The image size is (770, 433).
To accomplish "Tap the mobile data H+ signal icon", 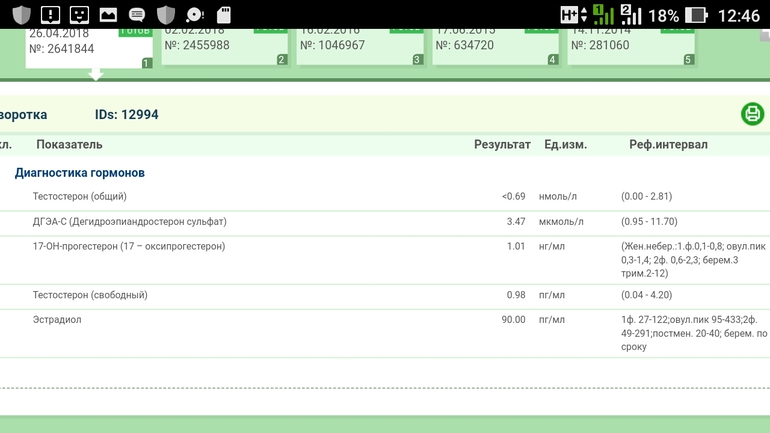I will pyautogui.click(x=571, y=15).
